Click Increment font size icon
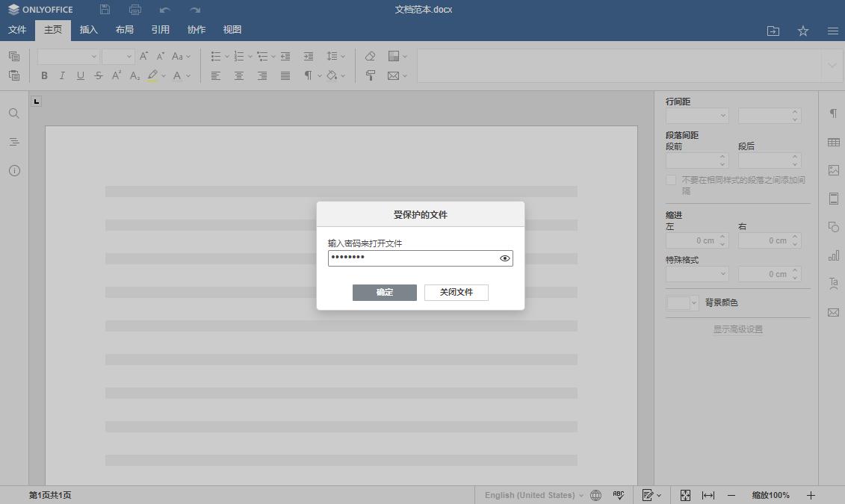 tap(144, 56)
